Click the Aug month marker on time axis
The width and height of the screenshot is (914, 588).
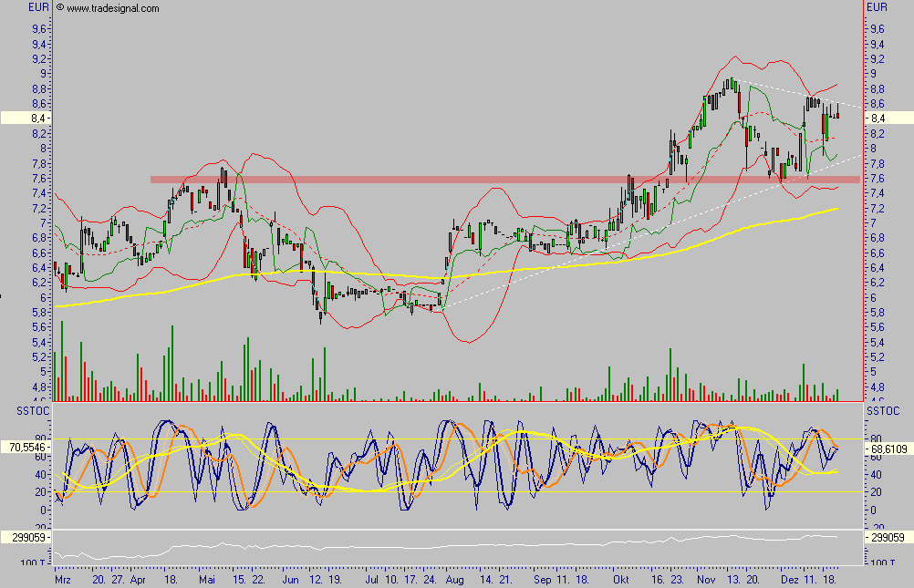[456, 579]
